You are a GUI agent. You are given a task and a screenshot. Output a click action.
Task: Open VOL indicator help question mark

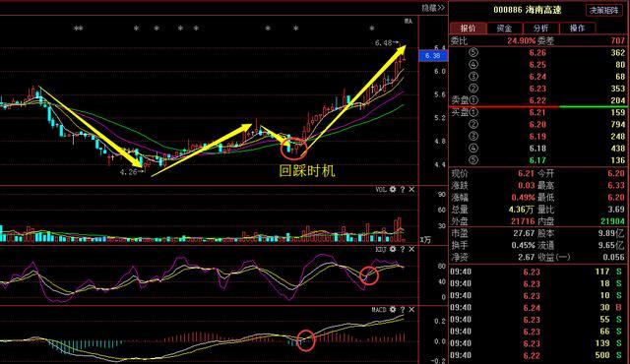click(403, 190)
